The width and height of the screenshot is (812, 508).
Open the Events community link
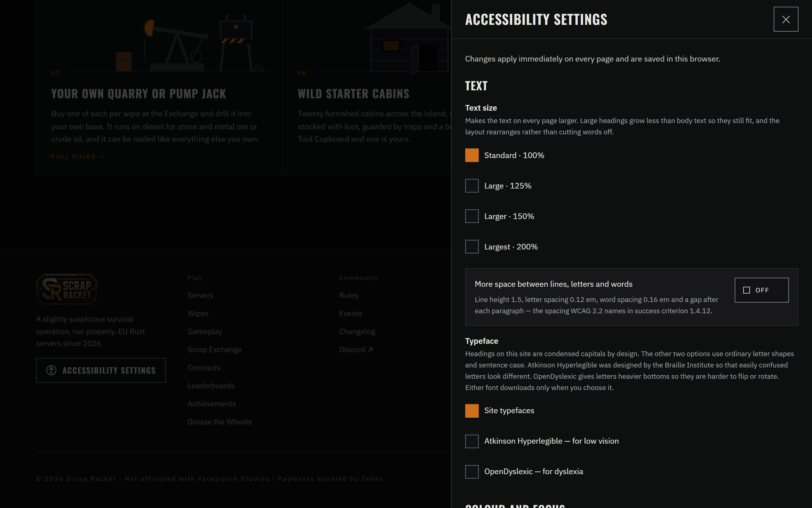(x=351, y=314)
